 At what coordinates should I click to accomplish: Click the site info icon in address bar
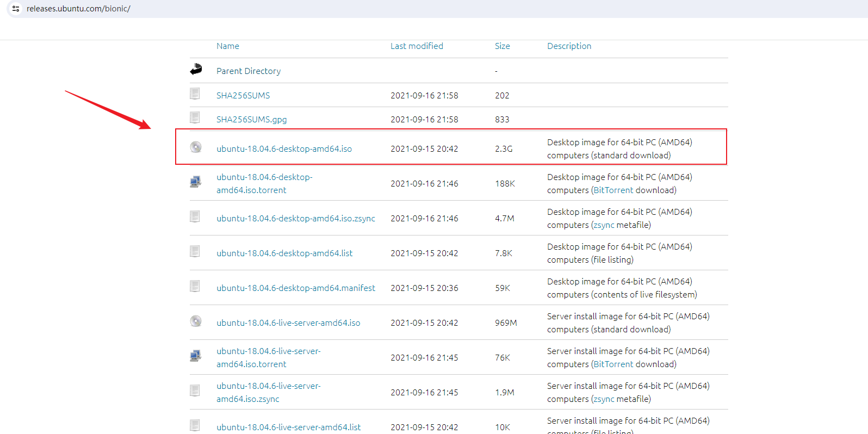coord(16,9)
